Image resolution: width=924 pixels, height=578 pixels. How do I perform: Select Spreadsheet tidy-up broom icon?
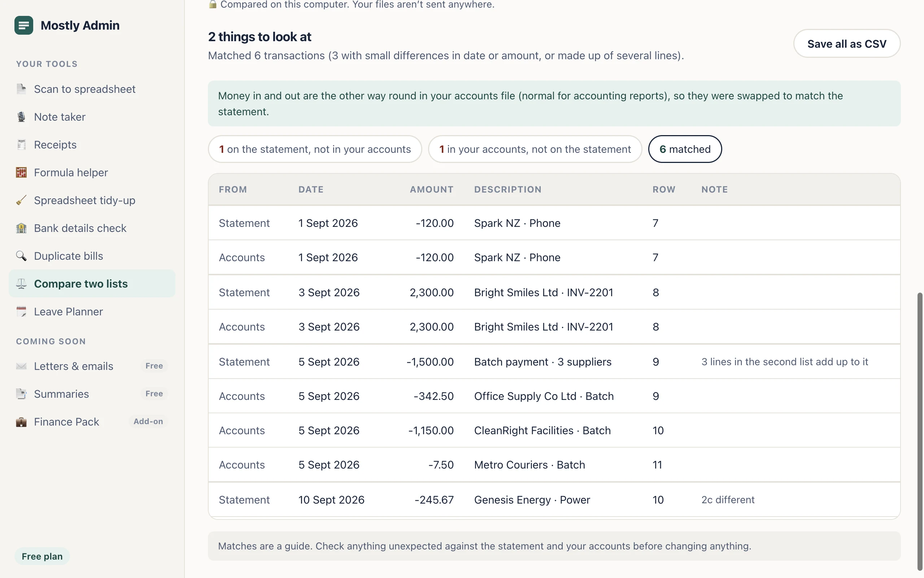tap(21, 200)
